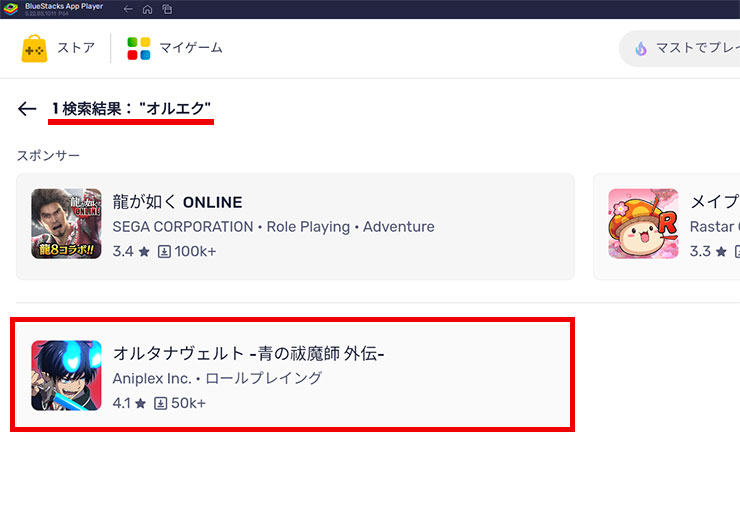Open the recent apps icon in title bar
Screen dimensions: 740x523
(x=167, y=9)
